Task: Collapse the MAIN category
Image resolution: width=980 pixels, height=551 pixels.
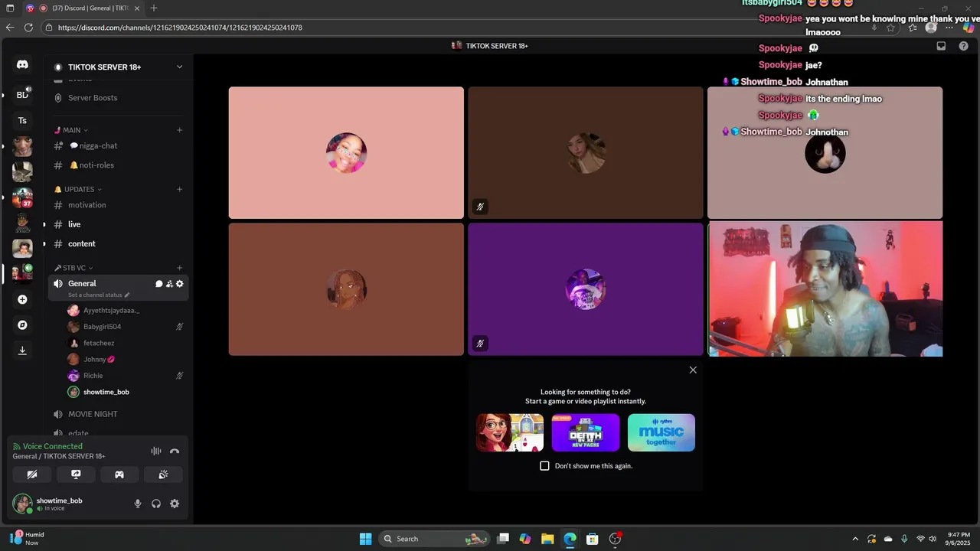Action: pos(70,130)
